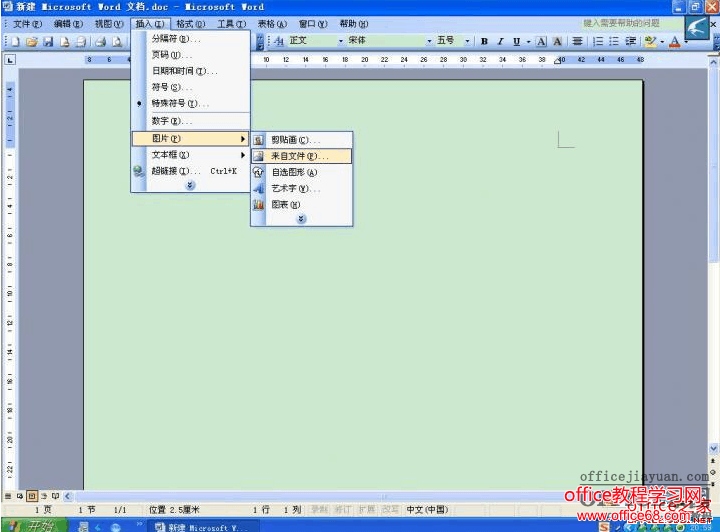Click the ruler tab selector button
The height and width of the screenshot is (532, 720).
point(10,60)
